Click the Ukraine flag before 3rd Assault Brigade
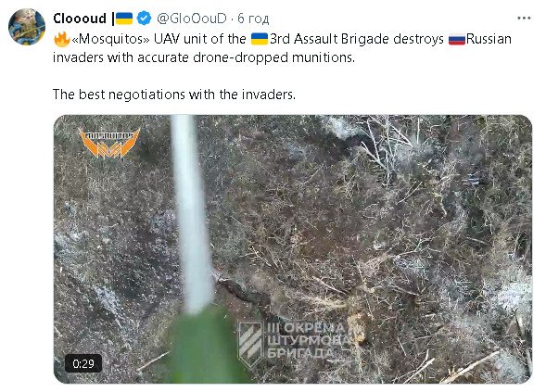546x392 pixels. pyautogui.click(x=260, y=39)
